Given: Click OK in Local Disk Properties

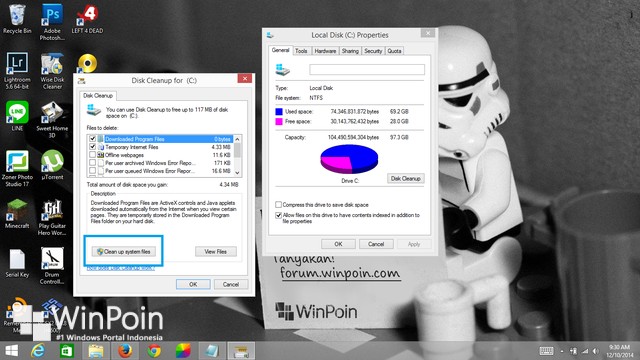Looking at the screenshot, I should (338, 244).
